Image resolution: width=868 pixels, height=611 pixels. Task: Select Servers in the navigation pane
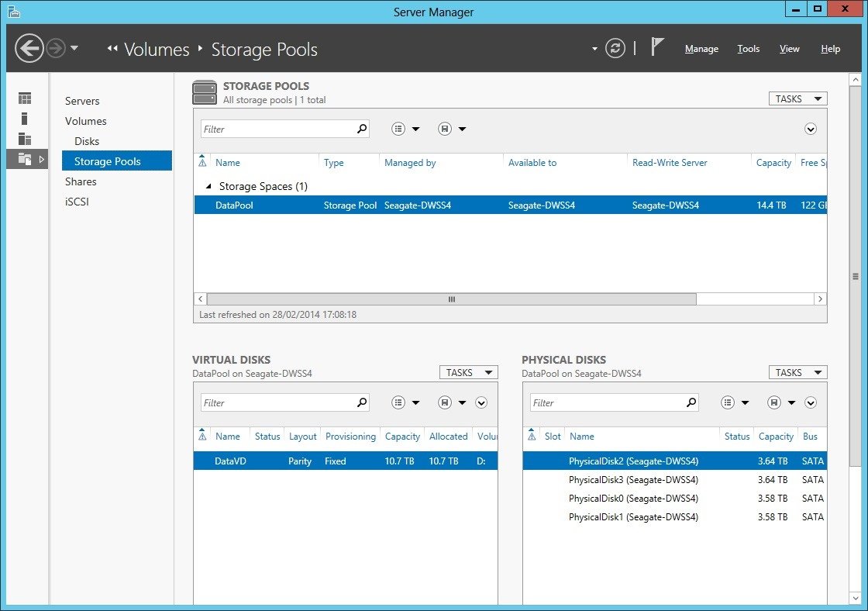click(82, 101)
